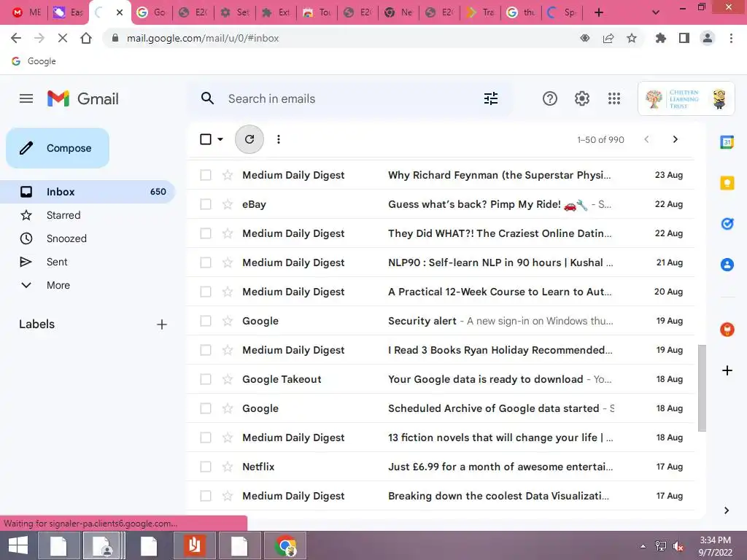Open the Snoozed folder

click(x=88, y=238)
